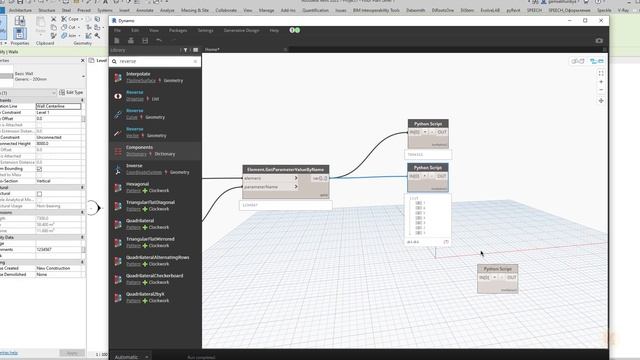Viewport: 640px width, 360px height.
Task: Select QuadrilateralCheckerboard library result
Action: (155, 279)
